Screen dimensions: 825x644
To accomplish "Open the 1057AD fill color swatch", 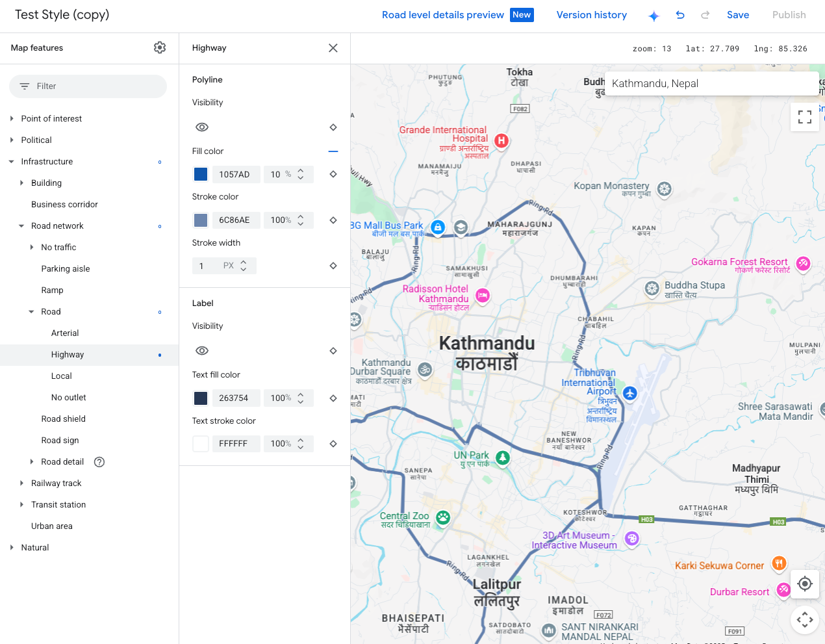I will point(200,174).
